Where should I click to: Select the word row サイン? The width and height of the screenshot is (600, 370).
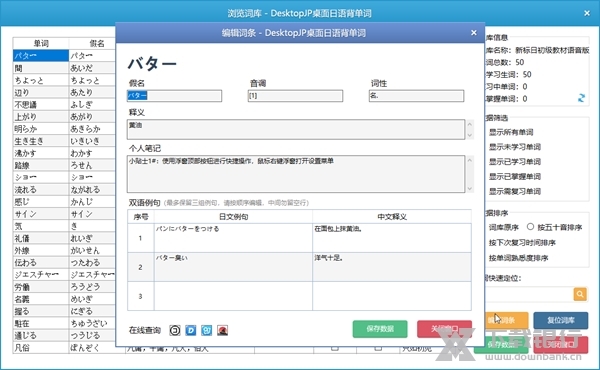coord(41,214)
